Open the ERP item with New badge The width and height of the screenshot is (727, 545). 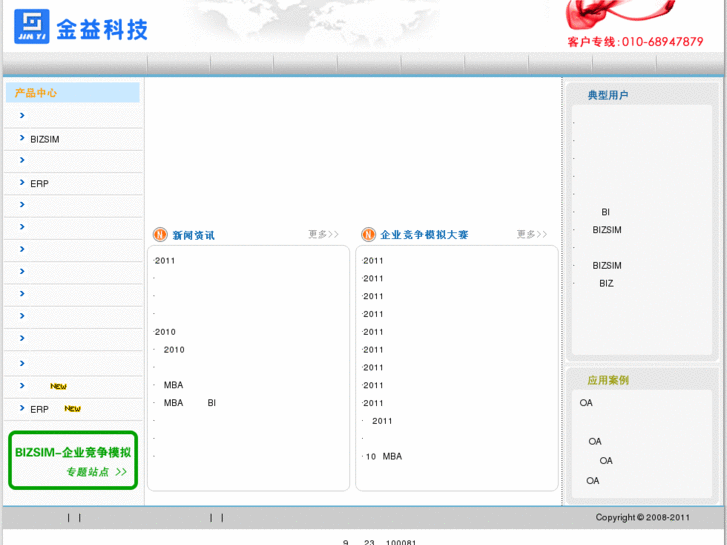39,410
